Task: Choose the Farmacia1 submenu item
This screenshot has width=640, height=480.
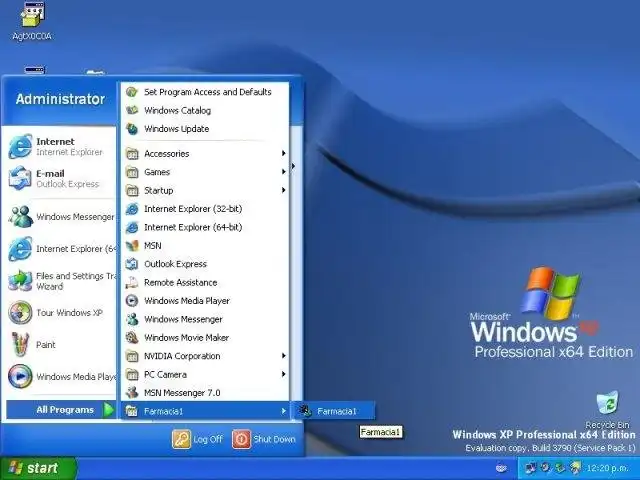Action: click(x=333, y=411)
